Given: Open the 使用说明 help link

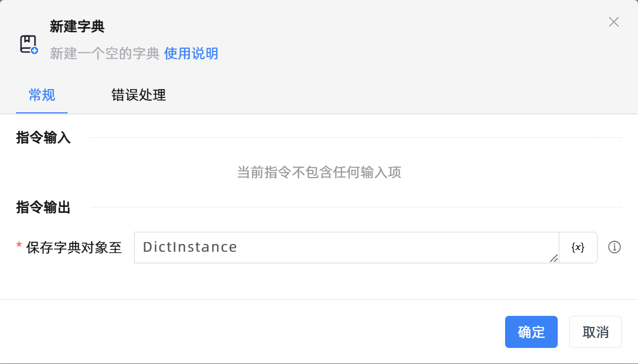Looking at the screenshot, I should (x=191, y=54).
